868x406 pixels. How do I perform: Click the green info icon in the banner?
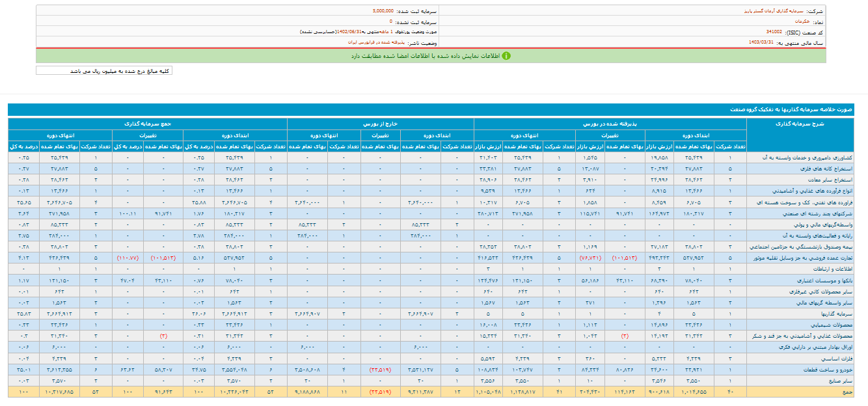[x=506, y=56]
